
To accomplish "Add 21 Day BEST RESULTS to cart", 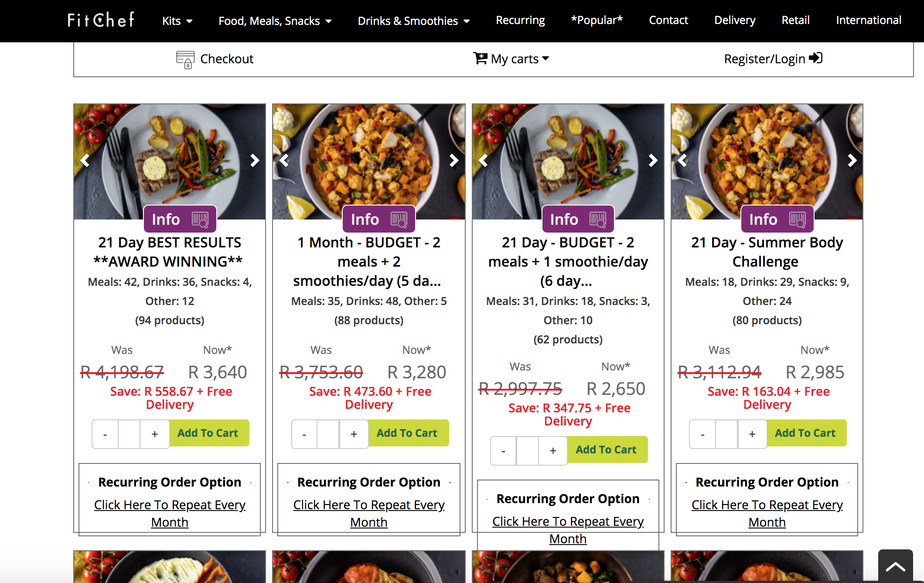I will coord(209,433).
